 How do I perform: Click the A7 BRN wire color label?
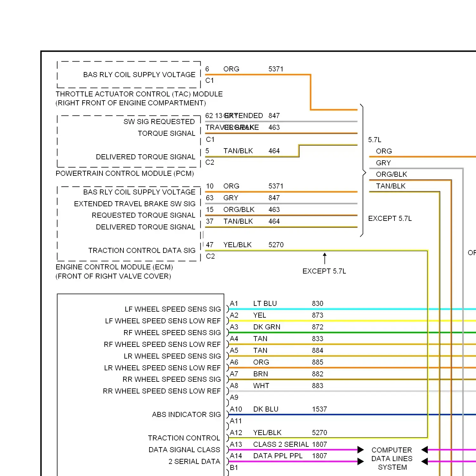(261, 374)
